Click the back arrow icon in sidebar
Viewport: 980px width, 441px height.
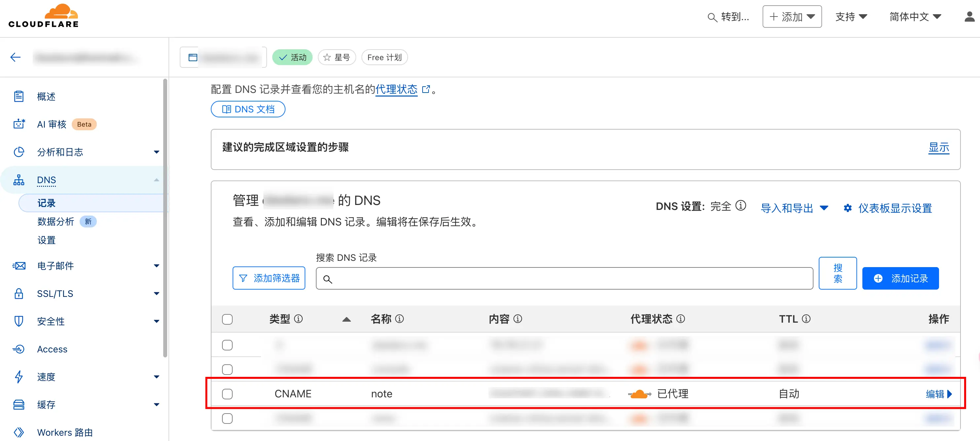pos(15,58)
